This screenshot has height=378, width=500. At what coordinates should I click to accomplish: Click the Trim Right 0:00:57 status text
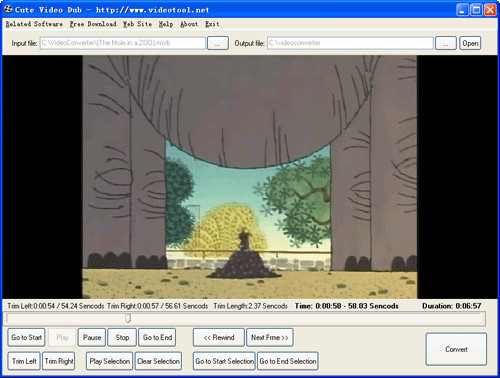tap(157, 306)
